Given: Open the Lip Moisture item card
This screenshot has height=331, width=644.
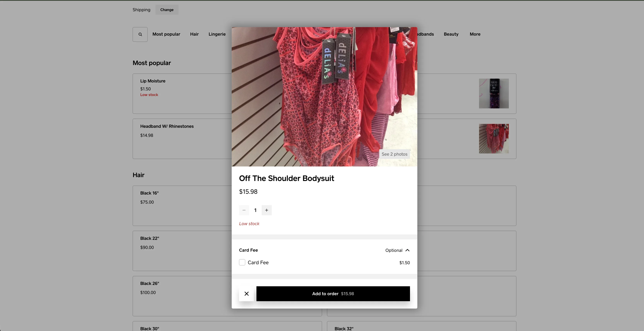Looking at the screenshot, I should pyautogui.click(x=182, y=93).
